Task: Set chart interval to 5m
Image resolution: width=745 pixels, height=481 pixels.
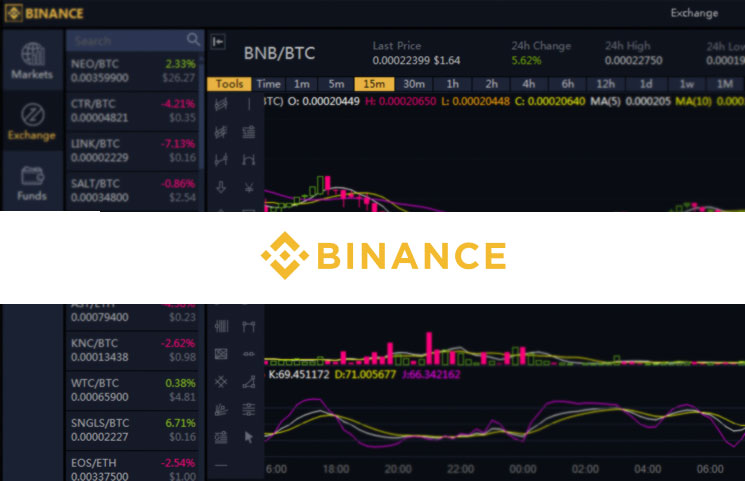Action: 336,84
